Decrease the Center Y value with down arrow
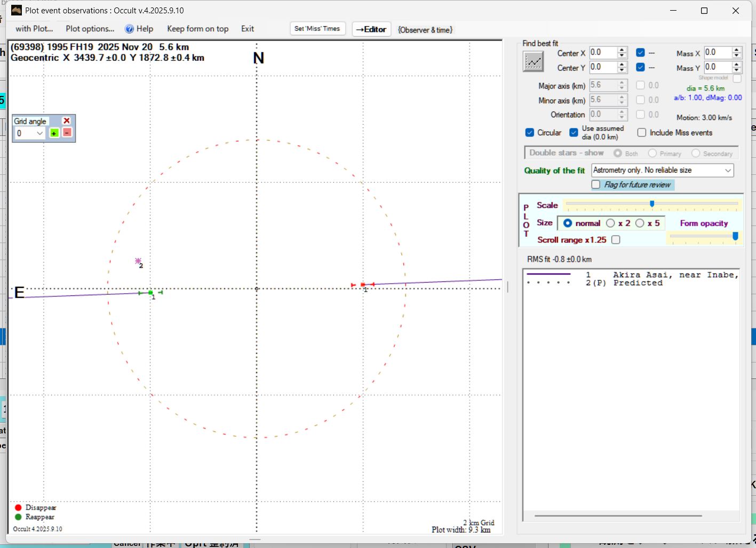 [x=622, y=70]
